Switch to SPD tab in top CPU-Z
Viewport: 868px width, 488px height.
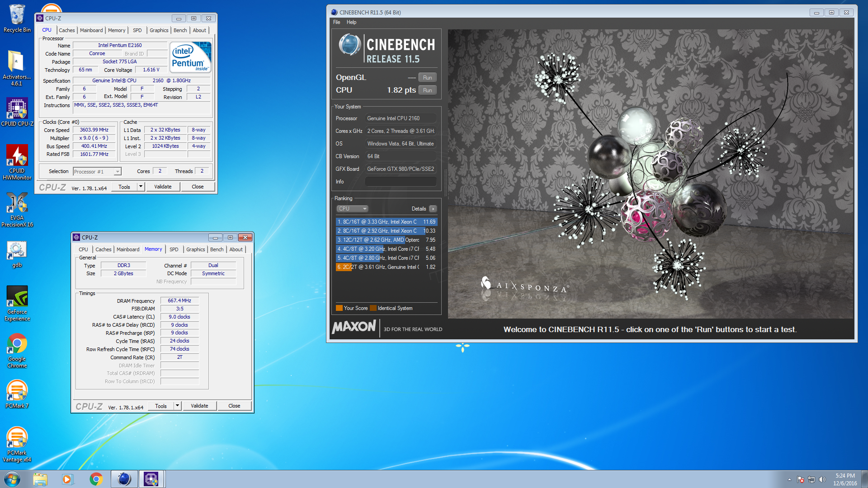tap(137, 30)
